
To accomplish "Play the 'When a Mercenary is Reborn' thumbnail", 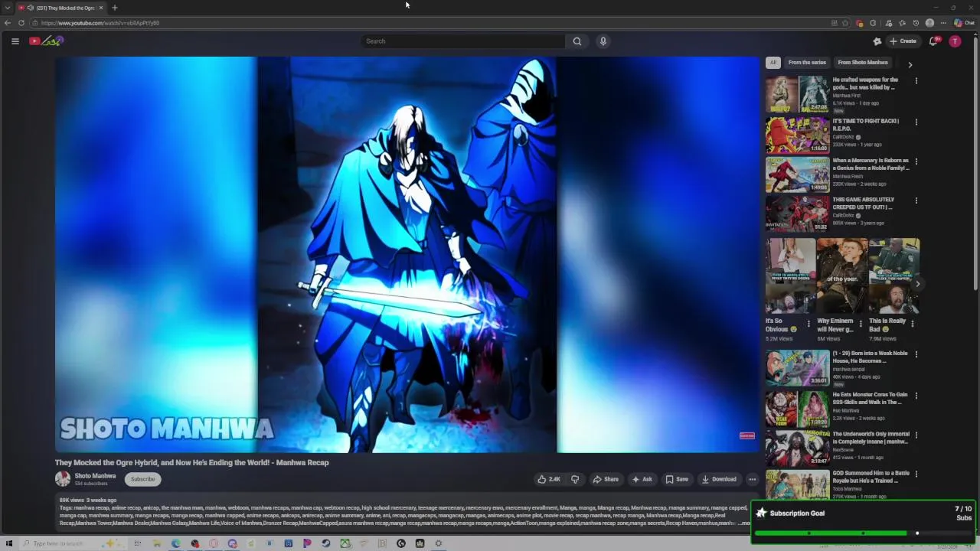I will (797, 174).
